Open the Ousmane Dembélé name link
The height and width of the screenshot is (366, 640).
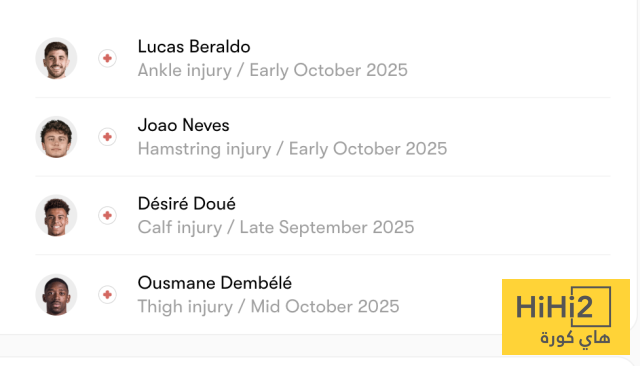pyautogui.click(x=215, y=283)
